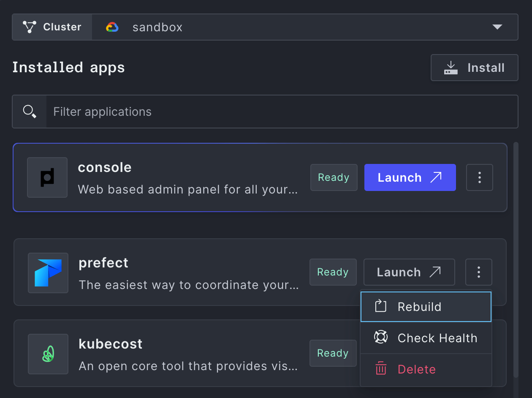Click the prefect app logo icon

coord(48,273)
